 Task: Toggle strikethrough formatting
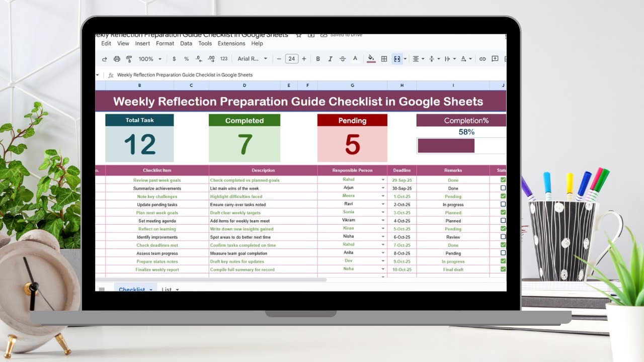(x=343, y=59)
